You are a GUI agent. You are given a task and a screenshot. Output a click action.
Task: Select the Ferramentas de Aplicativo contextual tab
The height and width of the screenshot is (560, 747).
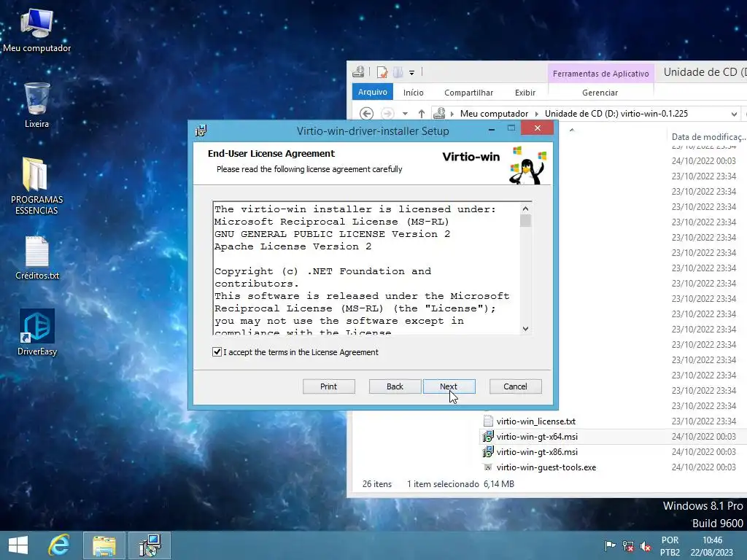pos(601,74)
